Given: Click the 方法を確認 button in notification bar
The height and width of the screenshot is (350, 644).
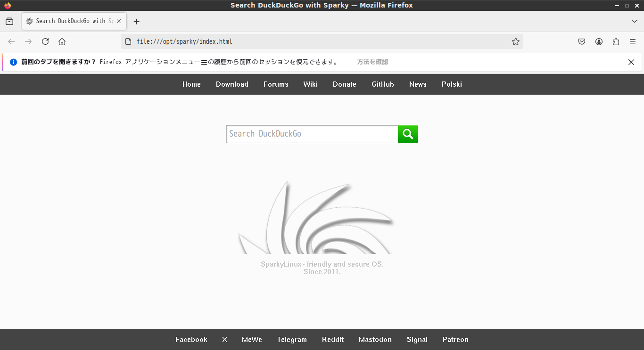Looking at the screenshot, I should tap(372, 62).
